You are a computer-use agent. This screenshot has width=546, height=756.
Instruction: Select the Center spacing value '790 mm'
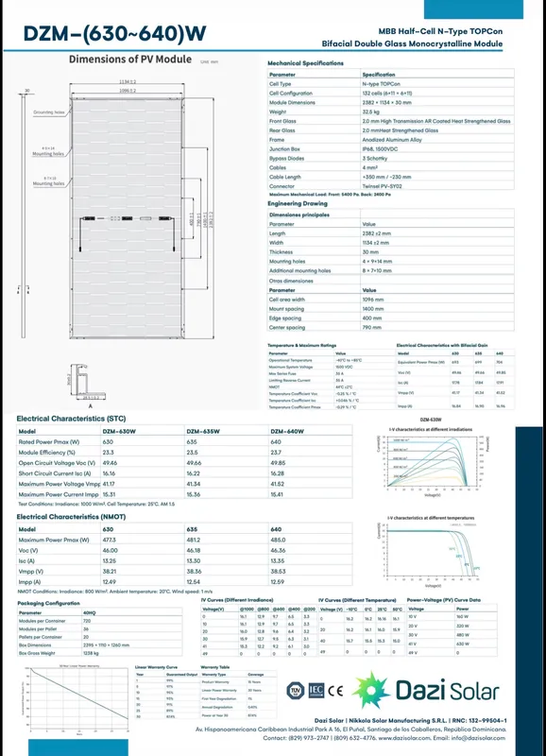pos(371,327)
